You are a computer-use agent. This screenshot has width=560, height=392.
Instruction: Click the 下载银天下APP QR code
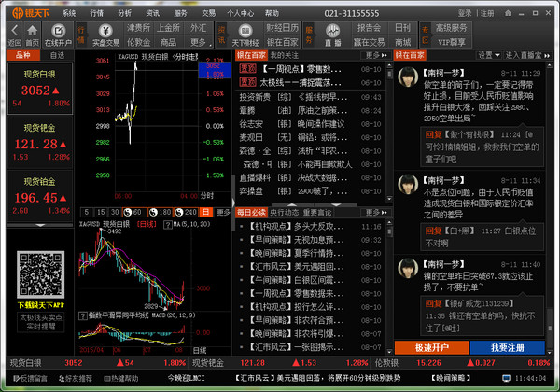[40, 274]
